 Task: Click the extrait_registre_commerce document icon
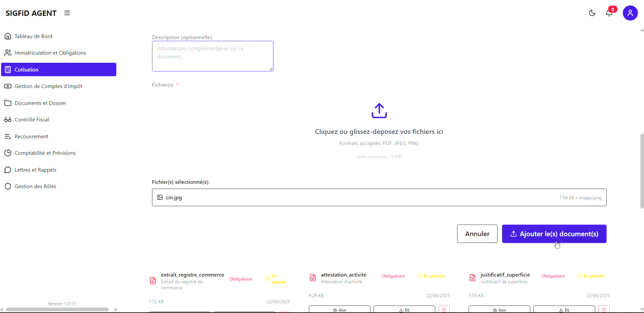tap(153, 281)
